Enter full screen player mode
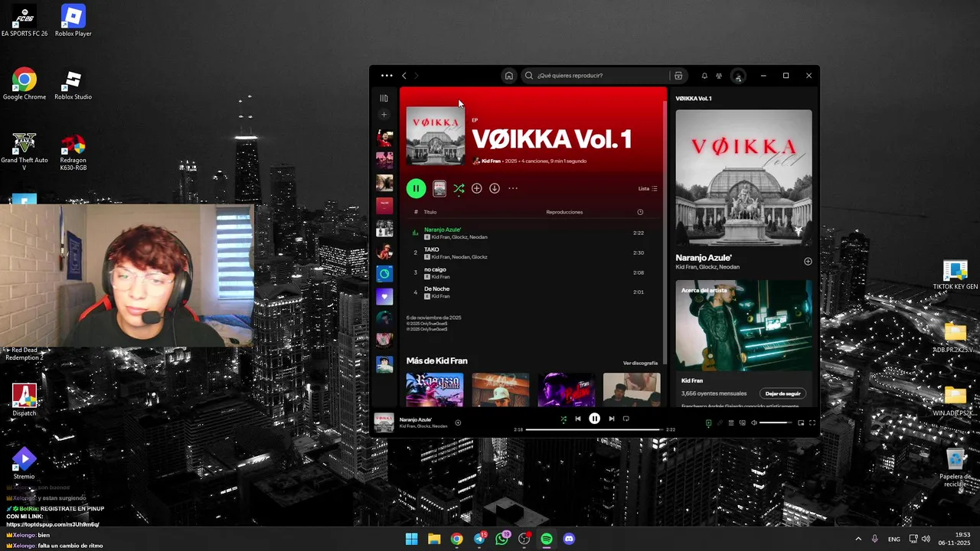Viewport: 980px width, 551px height. [x=812, y=422]
